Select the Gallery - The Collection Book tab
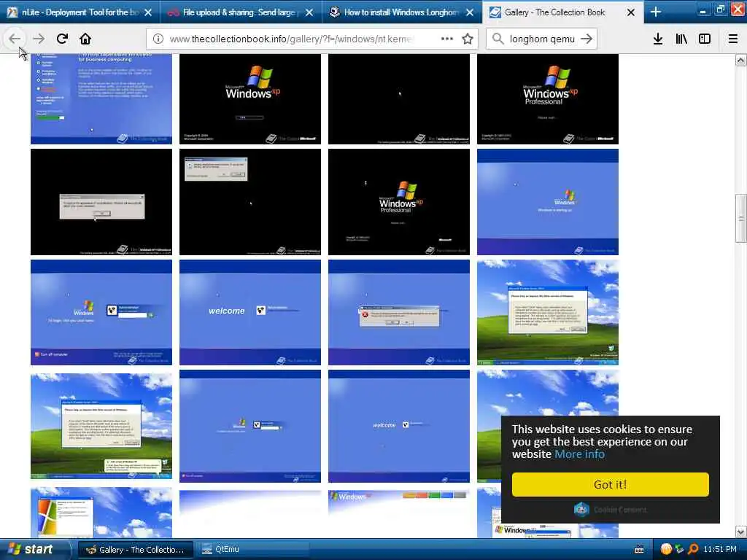Screen dimensions: 747x560 (562, 12)
